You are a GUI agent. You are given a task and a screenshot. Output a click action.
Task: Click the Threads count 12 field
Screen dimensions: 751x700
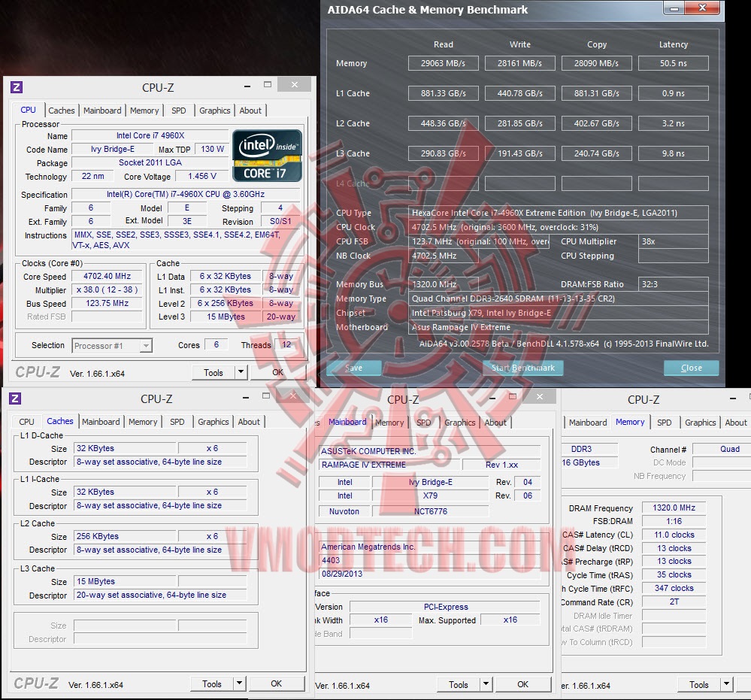coord(286,344)
